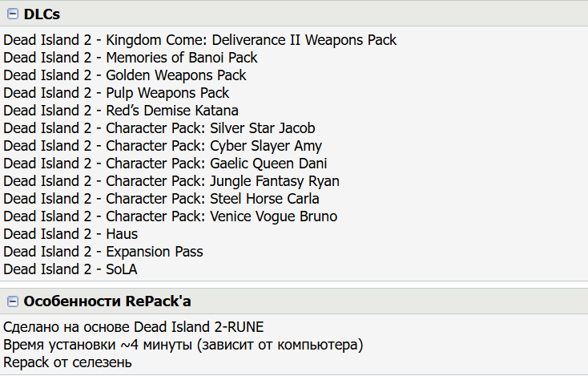Click the Repack от селезень line

click(67, 362)
